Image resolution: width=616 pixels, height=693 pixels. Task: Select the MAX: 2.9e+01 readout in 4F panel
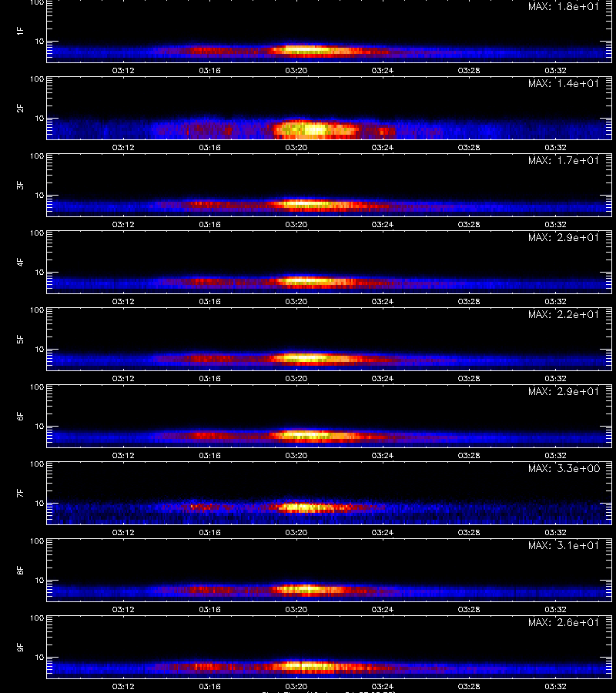(x=564, y=237)
